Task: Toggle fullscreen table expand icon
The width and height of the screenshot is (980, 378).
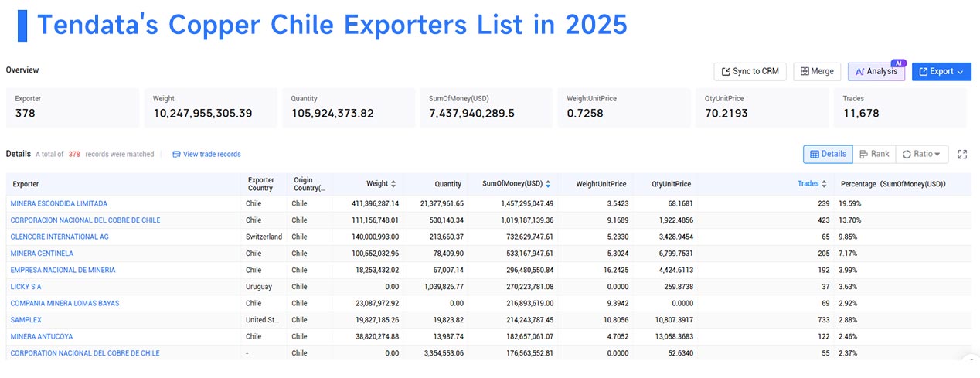Action: (x=962, y=154)
